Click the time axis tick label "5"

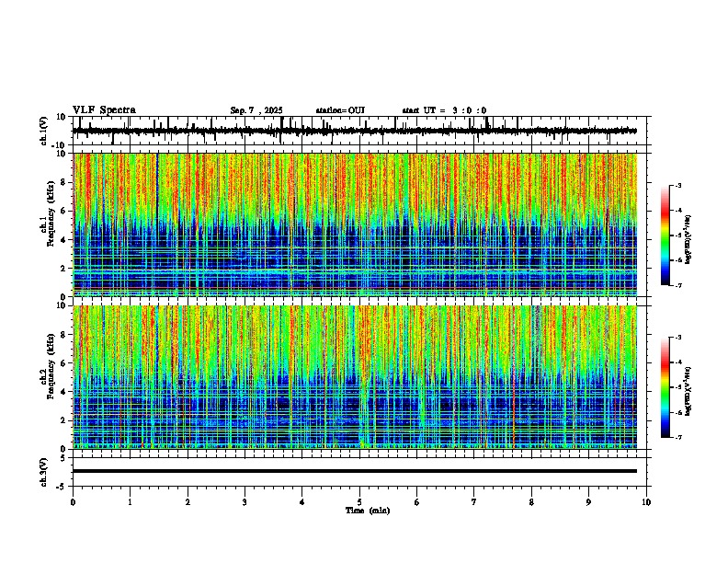359,502
